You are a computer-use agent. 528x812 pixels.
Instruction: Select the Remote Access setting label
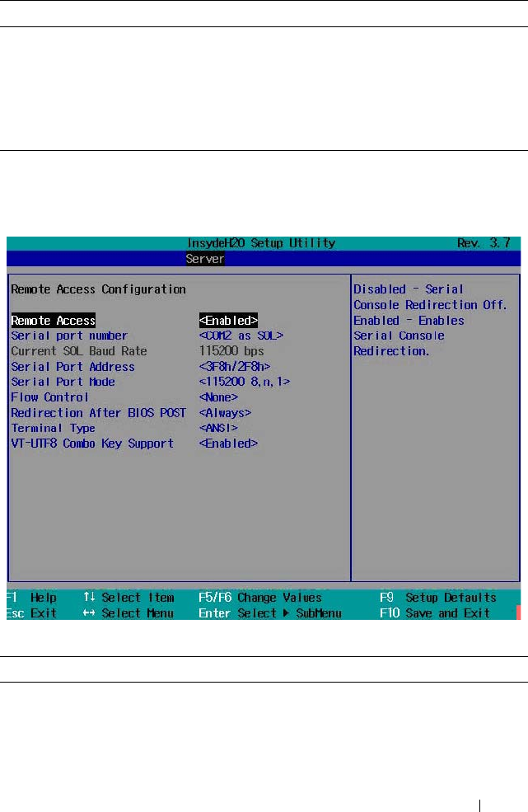point(54,321)
